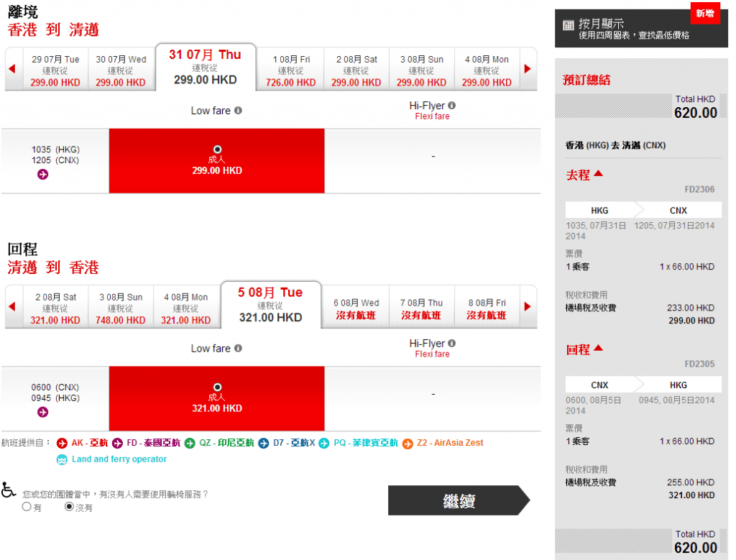The height and width of the screenshot is (560, 736).
Task: Click the wheelchair accessibility icon
Action: (x=9, y=490)
